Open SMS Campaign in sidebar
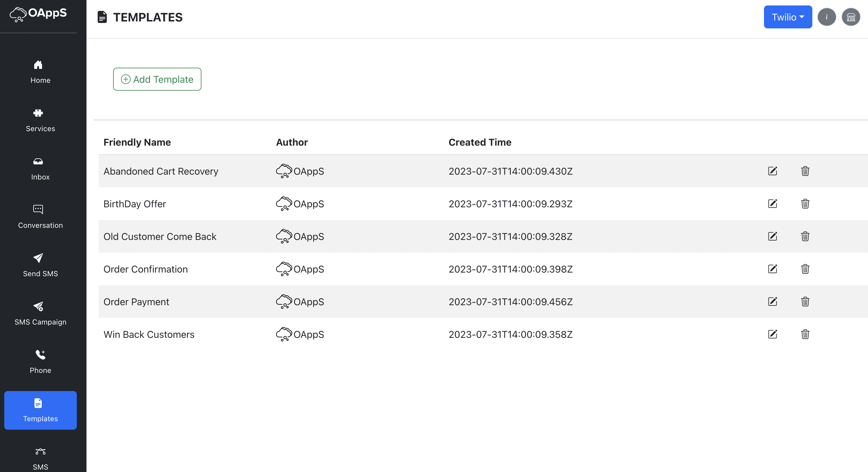This screenshot has height=472, width=868. 41,314
